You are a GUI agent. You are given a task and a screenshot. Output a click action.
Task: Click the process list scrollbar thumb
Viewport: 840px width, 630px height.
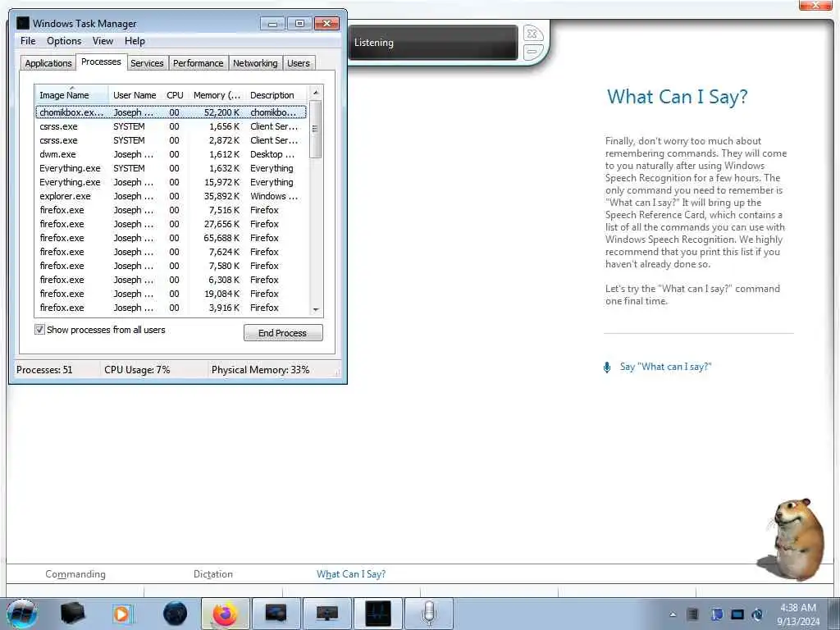(x=316, y=129)
